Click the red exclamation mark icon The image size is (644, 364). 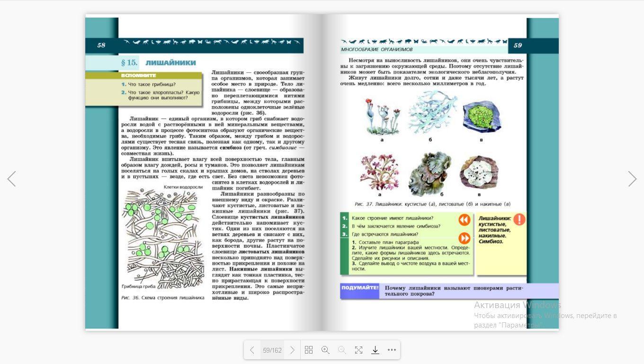click(519, 219)
